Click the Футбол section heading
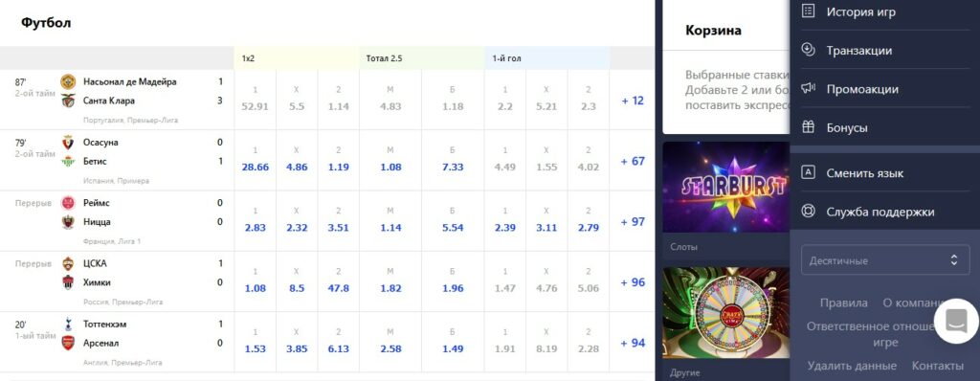 pyautogui.click(x=46, y=23)
